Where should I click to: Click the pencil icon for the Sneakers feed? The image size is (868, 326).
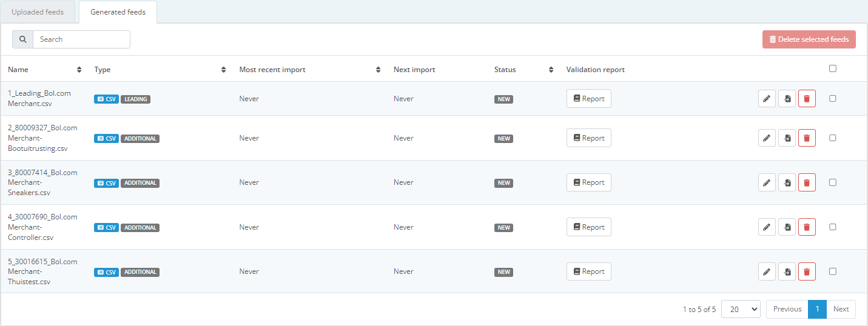767,182
